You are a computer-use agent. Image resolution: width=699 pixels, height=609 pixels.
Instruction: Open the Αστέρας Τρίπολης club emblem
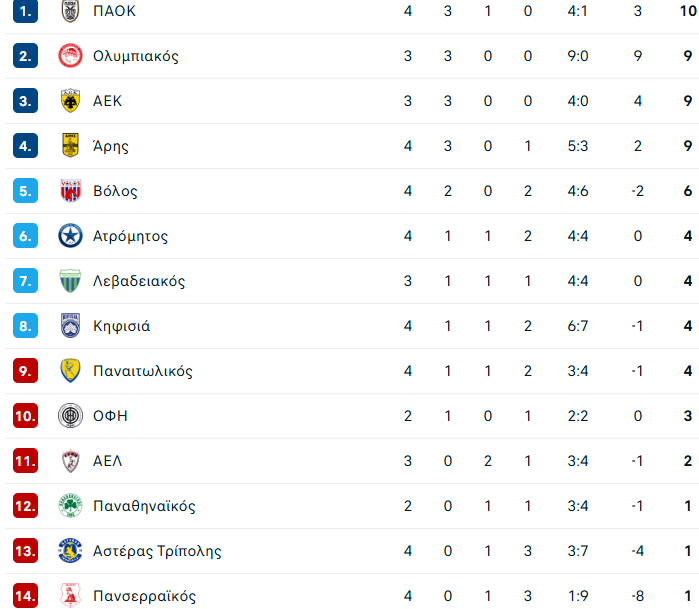[70, 551]
